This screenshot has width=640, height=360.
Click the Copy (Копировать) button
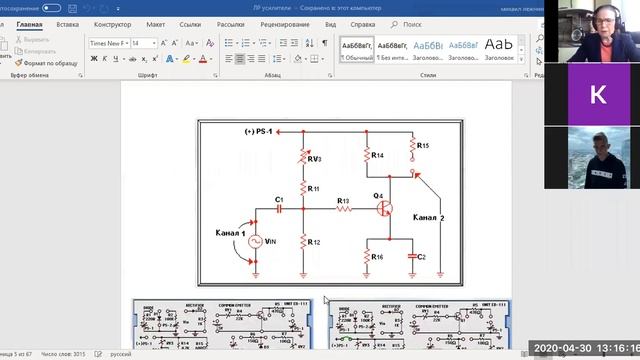coord(35,51)
